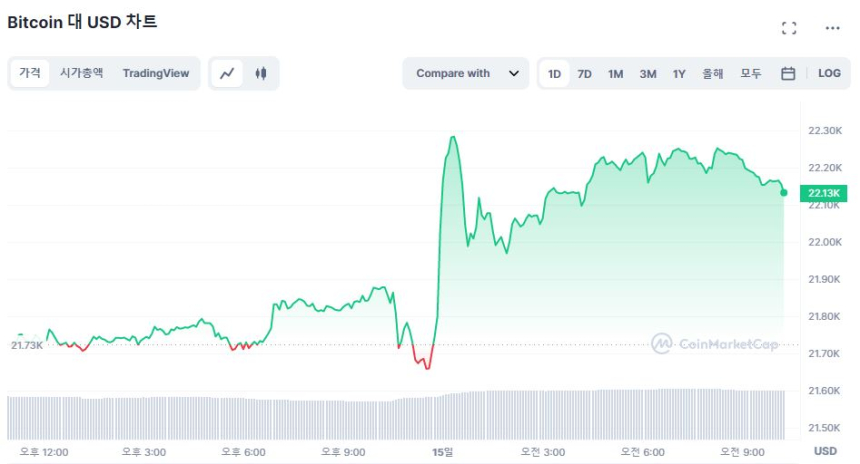Select the 모두 all-time range
The height and width of the screenshot is (464, 860).
[x=751, y=73]
